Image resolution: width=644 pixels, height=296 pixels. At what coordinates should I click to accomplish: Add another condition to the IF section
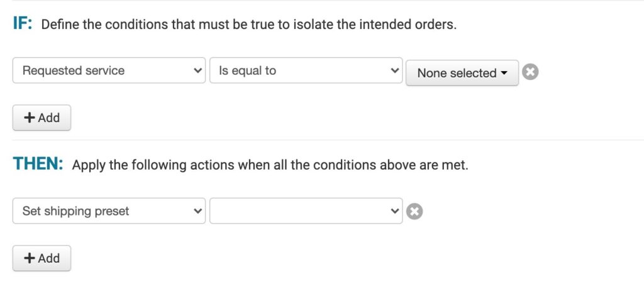click(x=42, y=118)
